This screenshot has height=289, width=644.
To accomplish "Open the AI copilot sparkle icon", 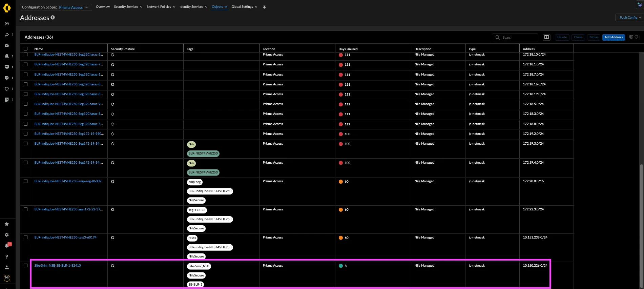I will click(x=640, y=5).
